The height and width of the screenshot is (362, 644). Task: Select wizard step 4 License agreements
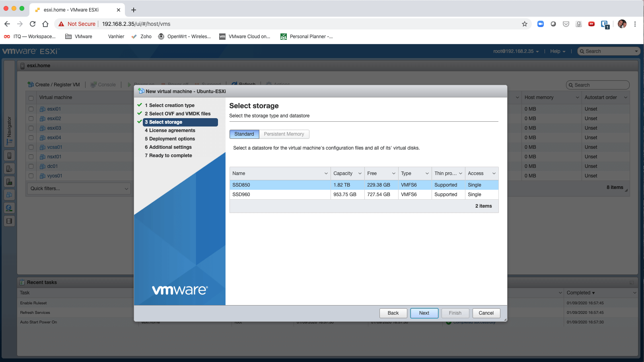(170, 130)
